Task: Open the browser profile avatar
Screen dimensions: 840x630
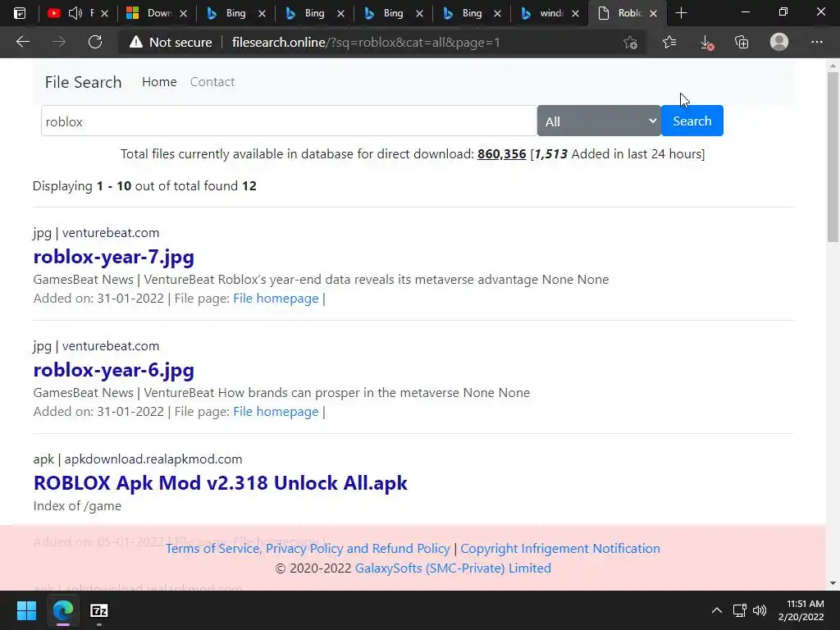Action: [x=779, y=42]
